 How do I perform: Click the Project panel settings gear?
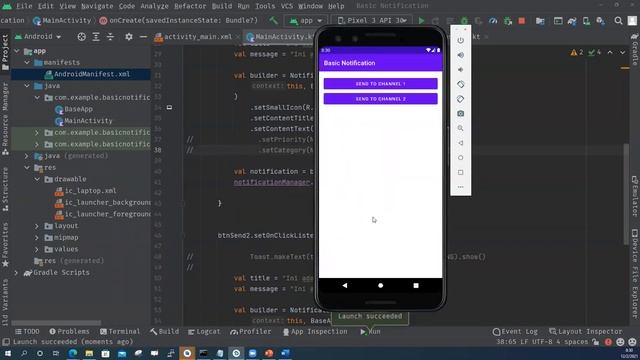click(x=129, y=37)
